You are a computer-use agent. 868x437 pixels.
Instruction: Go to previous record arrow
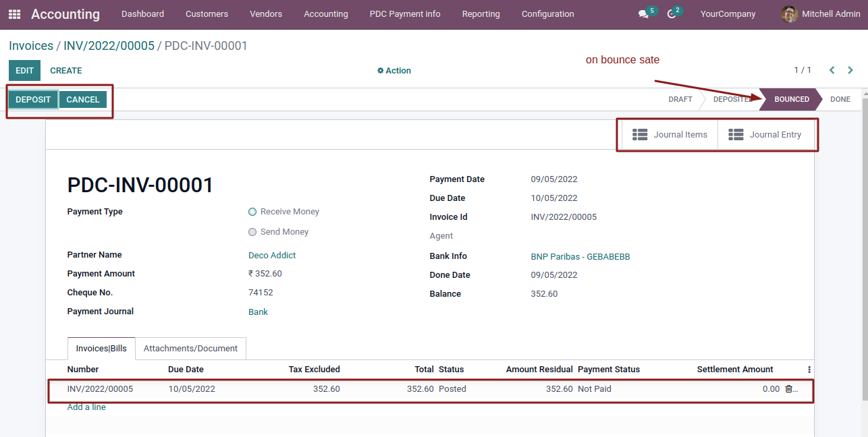[x=832, y=70]
